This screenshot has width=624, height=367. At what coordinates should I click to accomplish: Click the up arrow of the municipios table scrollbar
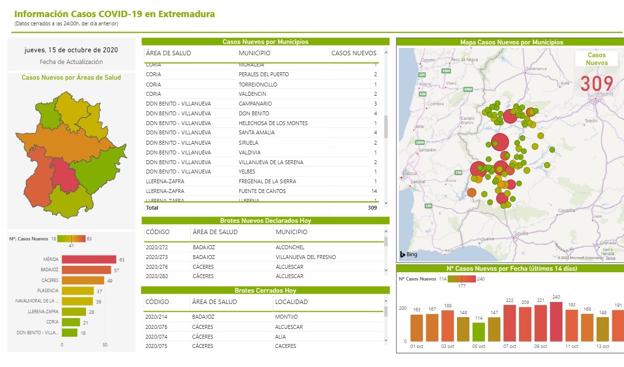[x=386, y=53]
